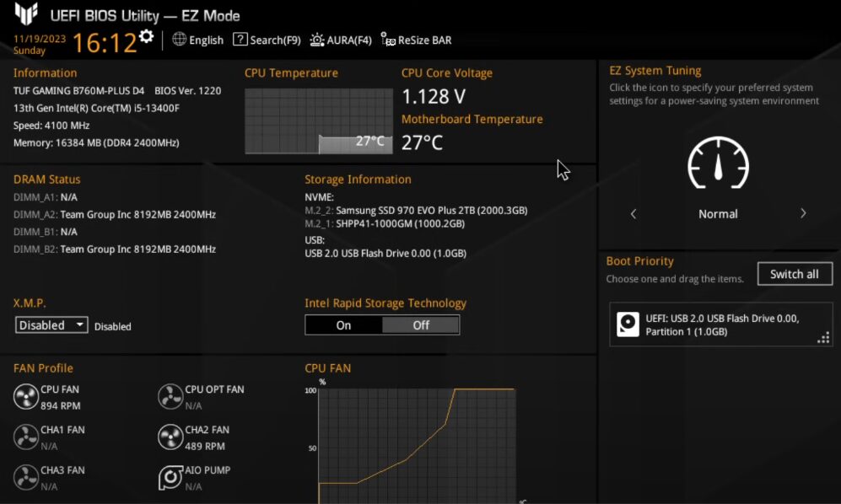The width and height of the screenshot is (841, 504).
Task: Click the CPU FAN curve graph
Action: click(x=417, y=446)
